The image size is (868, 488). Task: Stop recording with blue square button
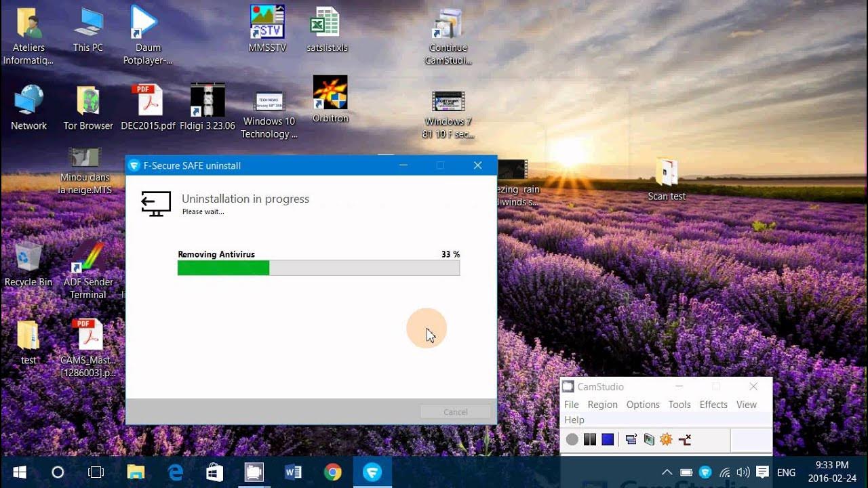point(608,440)
